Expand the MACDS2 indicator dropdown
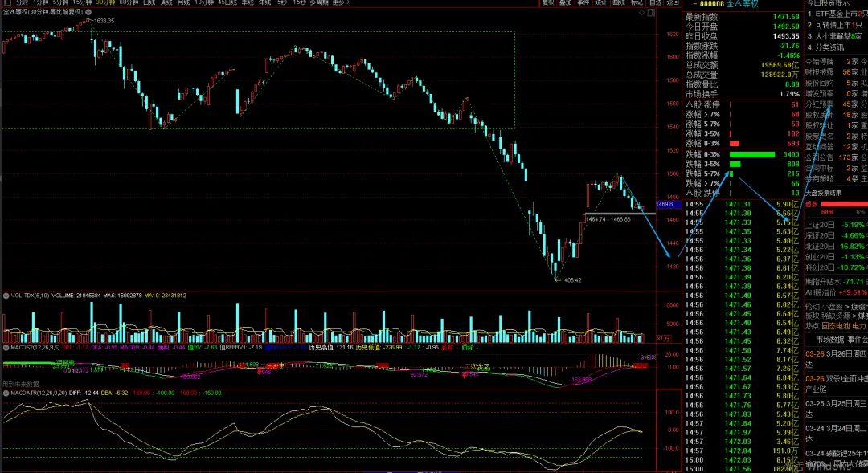Viewport: 868px width, 473px height. click(x=6, y=348)
